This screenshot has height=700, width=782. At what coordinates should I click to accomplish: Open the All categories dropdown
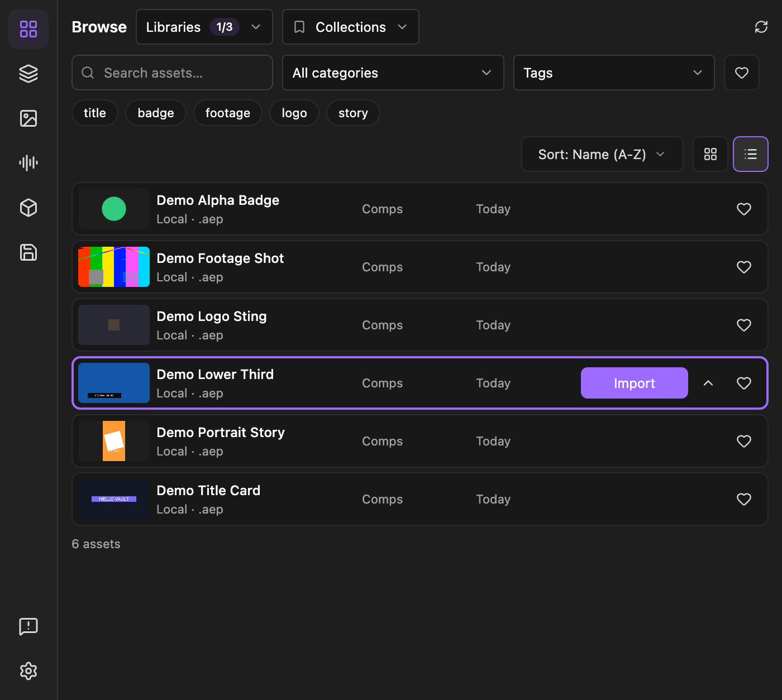(393, 73)
